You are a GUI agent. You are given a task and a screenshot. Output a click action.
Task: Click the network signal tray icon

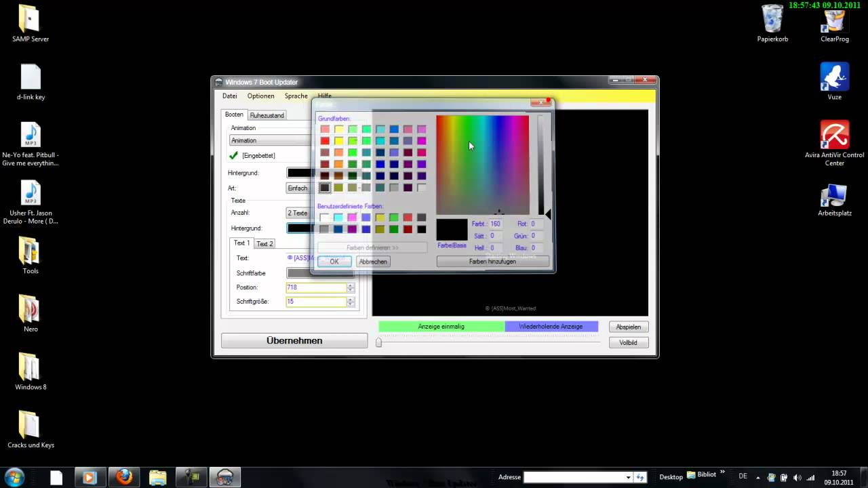[810, 478]
